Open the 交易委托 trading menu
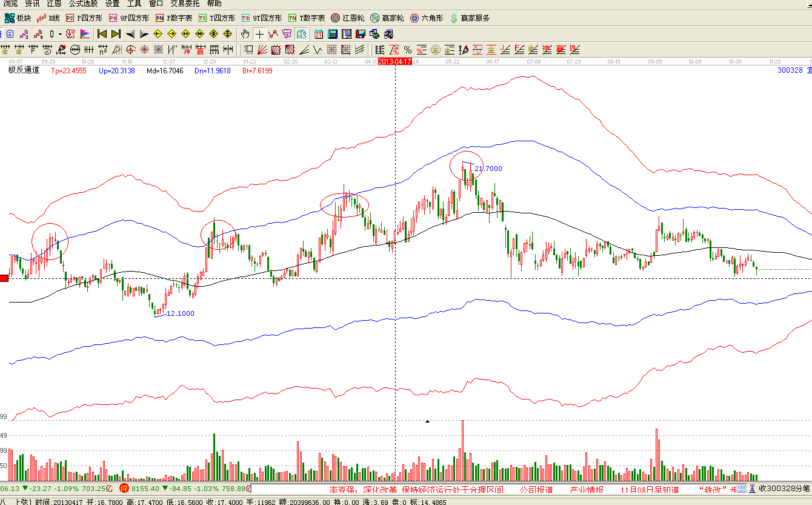The height and width of the screenshot is (505, 812). [184, 4]
